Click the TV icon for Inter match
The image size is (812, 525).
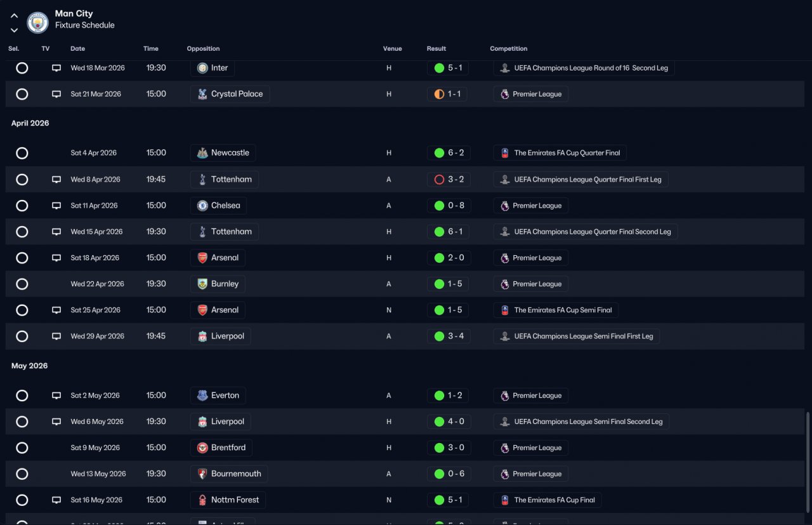[56, 68]
